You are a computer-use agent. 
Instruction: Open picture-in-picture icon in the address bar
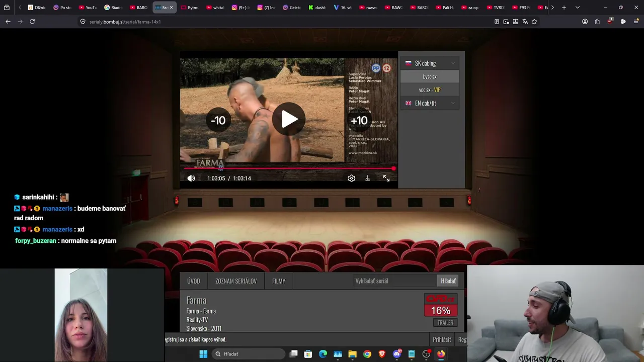[x=506, y=22]
